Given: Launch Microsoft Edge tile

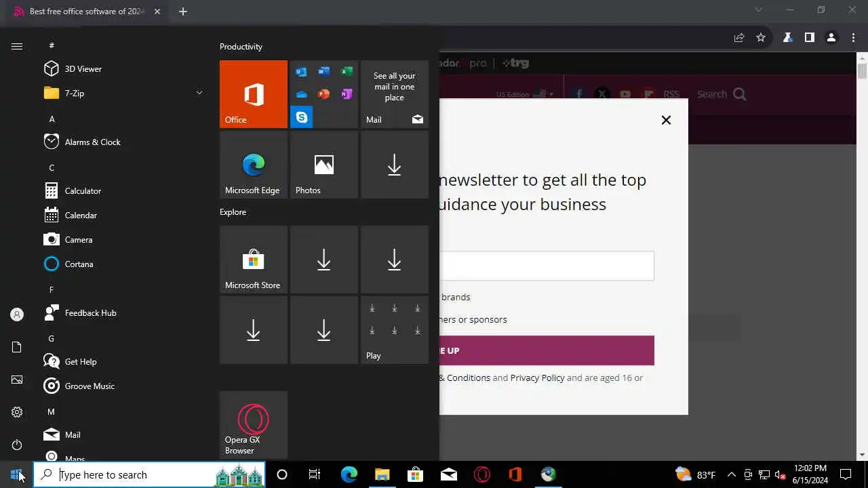Looking at the screenshot, I should point(254,165).
